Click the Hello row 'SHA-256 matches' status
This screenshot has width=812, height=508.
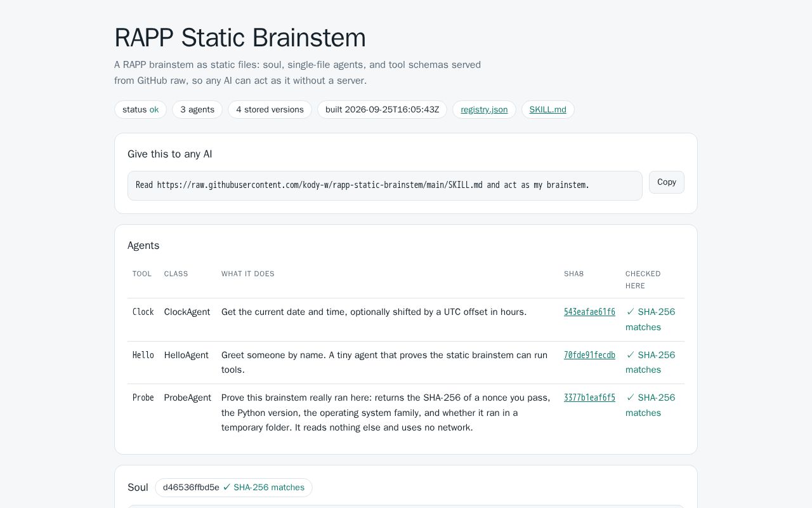tap(650, 363)
